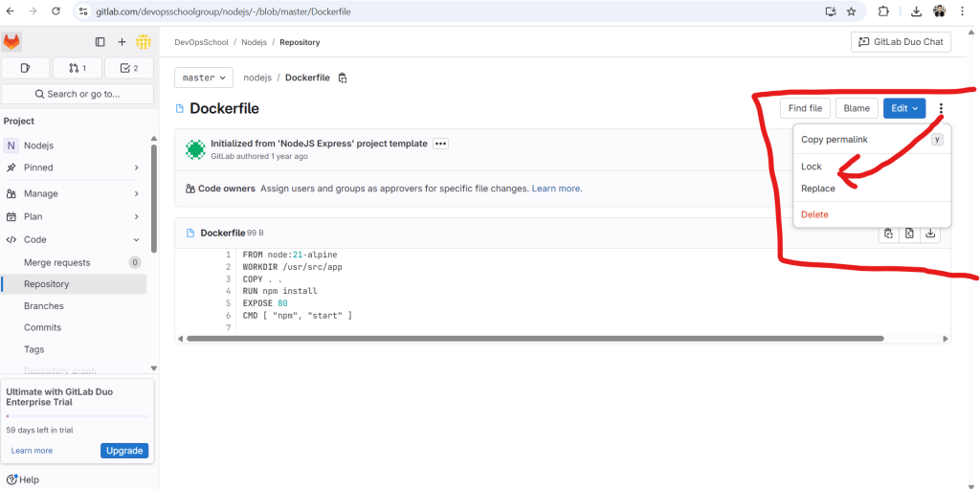Copy file contents icon in file header
The height and width of the screenshot is (489, 980).
(x=889, y=233)
